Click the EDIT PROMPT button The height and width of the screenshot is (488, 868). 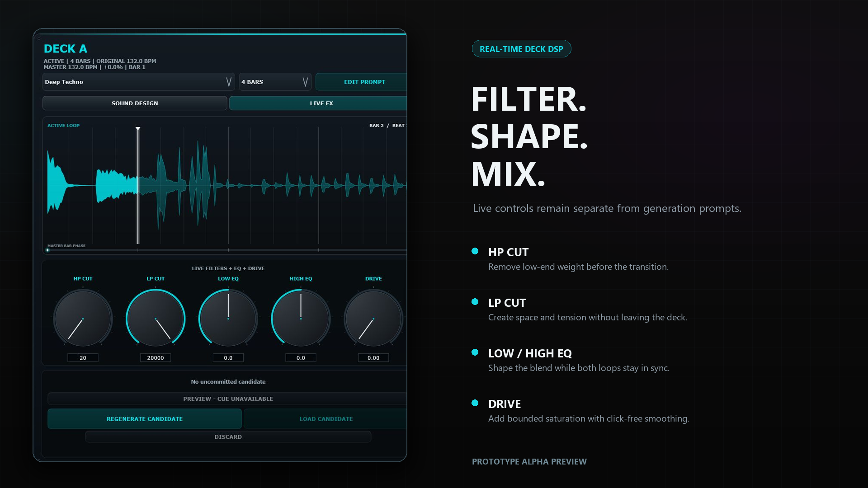(x=361, y=82)
